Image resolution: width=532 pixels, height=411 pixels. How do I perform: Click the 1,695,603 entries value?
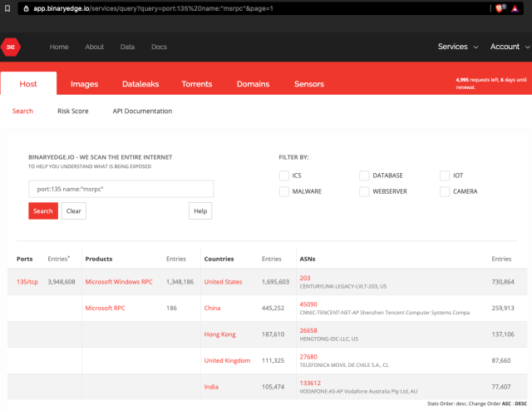coord(275,282)
